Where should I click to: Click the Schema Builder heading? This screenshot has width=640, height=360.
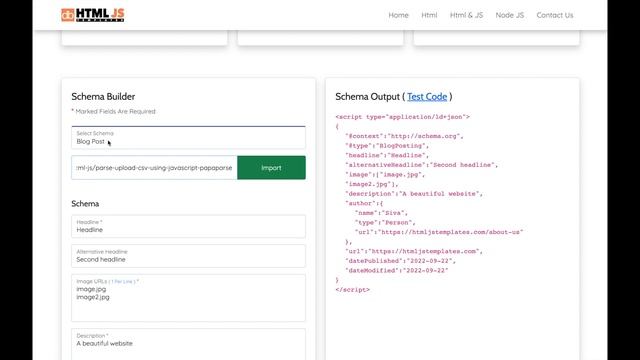[x=103, y=97]
